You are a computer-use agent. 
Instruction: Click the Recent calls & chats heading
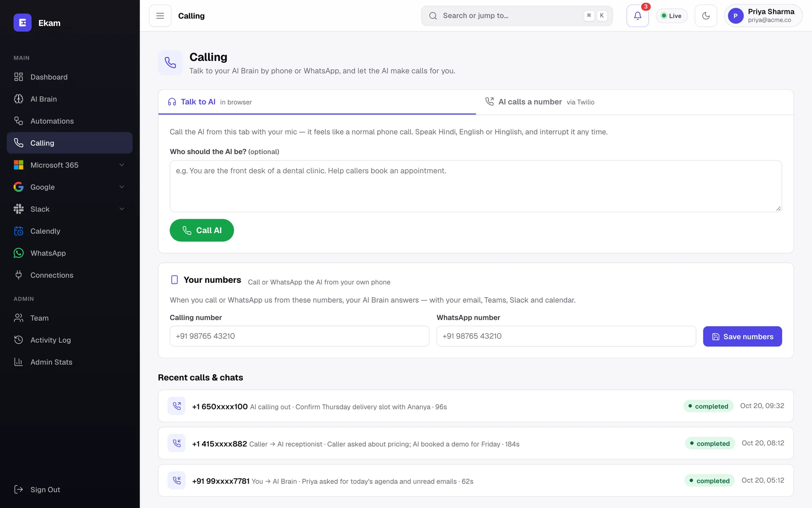point(200,378)
